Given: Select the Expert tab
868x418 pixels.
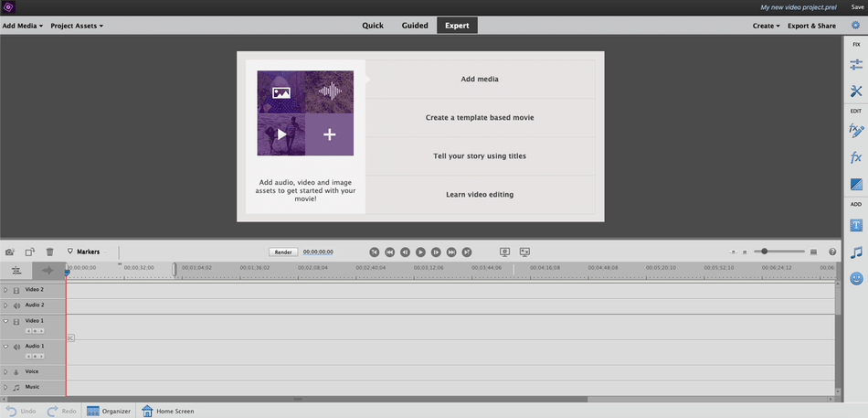Looking at the screenshot, I should pos(457,26).
